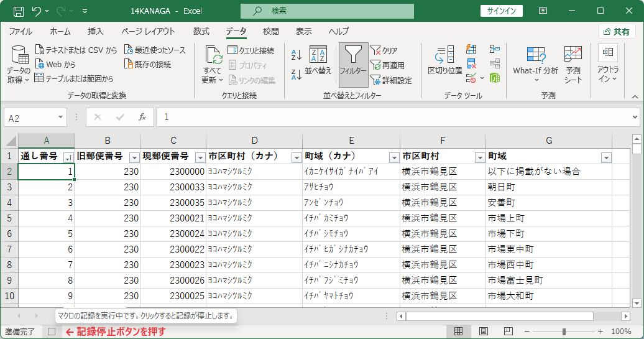Switch to Normal view icon
The height and width of the screenshot is (339, 644).
[x=458, y=331]
